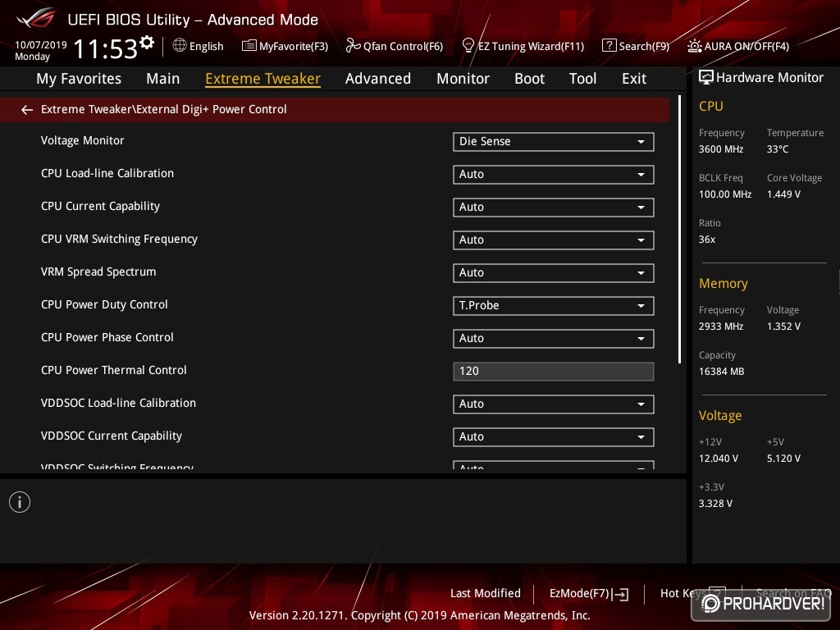This screenshot has width=840, height=630.
Task: Click memory frequency value 2933 MHz
Action: (x=720, y=326)
